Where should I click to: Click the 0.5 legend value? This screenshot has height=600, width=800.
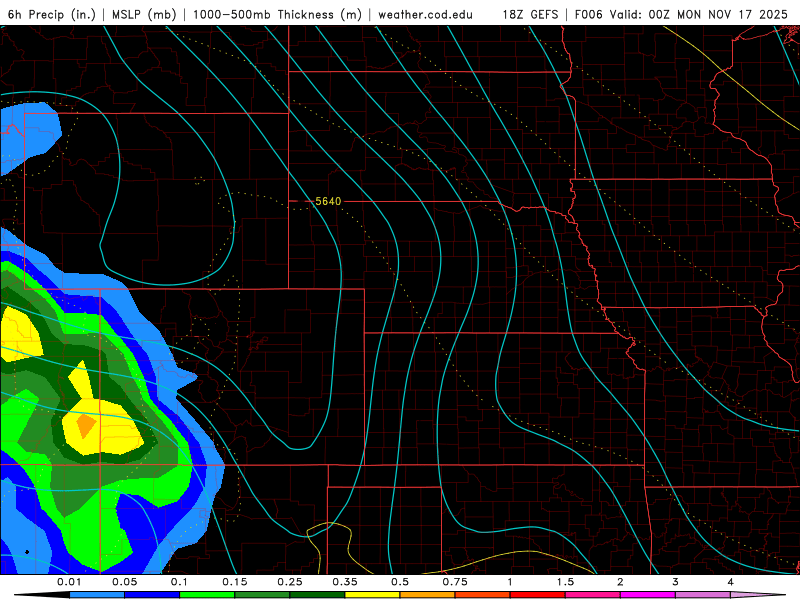[400, 582]
